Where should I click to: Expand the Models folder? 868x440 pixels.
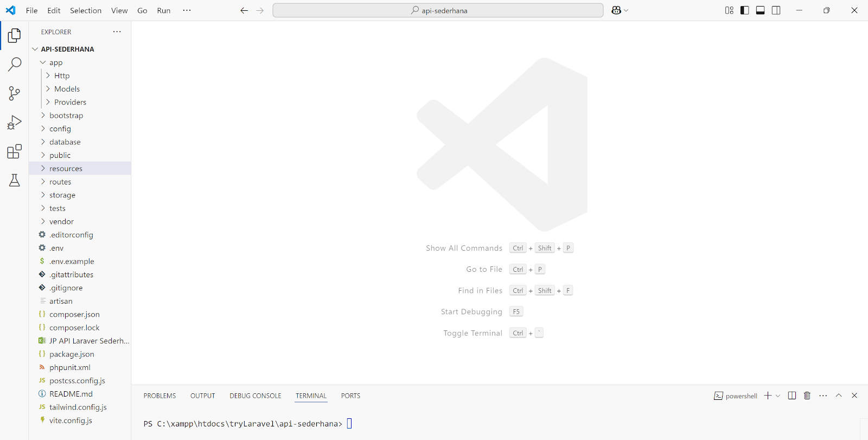pyautogui.click(x=80, y=89)
